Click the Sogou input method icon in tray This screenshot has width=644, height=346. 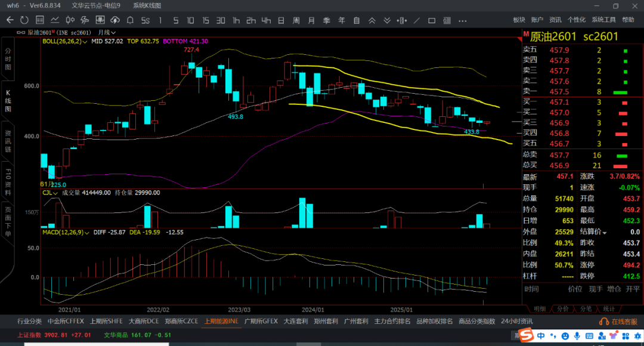pyautogui.click(x=525, y=336)
